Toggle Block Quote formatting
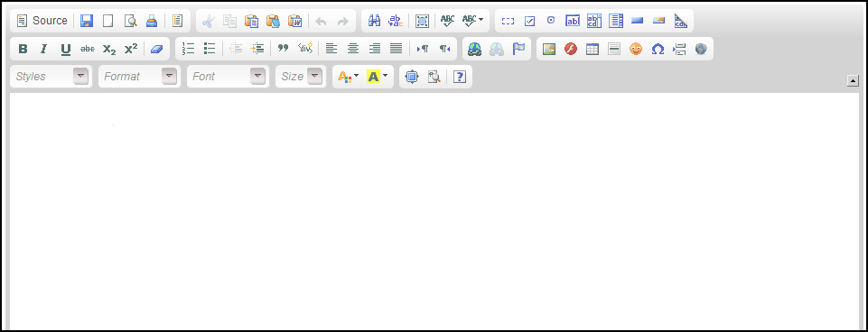 (284, 49)
